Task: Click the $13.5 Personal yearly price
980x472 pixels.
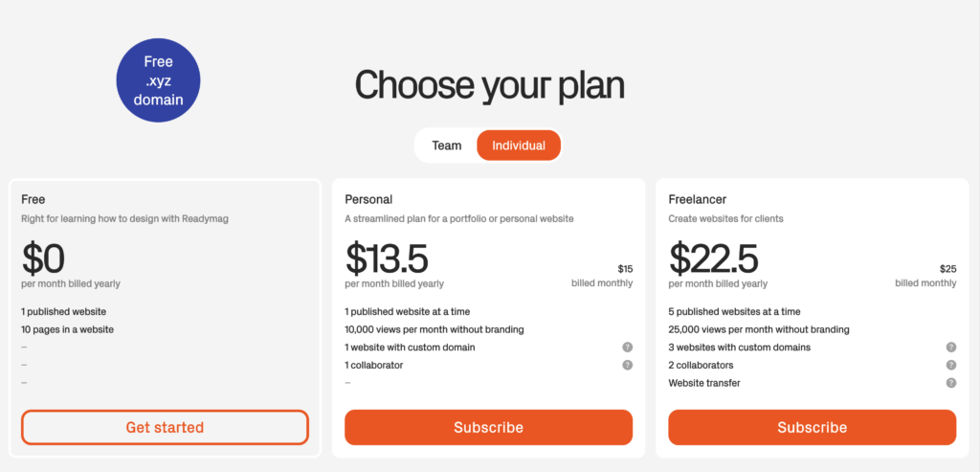Action: point(387,258)
